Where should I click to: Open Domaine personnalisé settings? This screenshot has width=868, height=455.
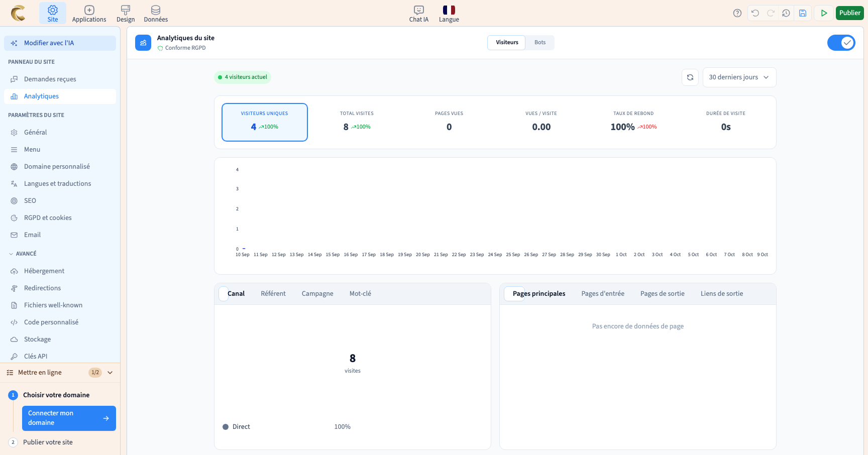60,167
